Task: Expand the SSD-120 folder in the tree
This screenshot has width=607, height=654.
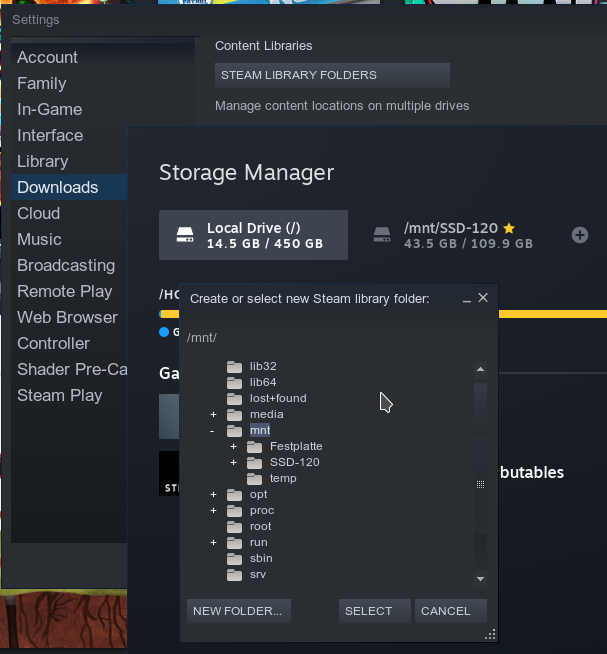Action: pyautogui.click(x=234, y=463)
